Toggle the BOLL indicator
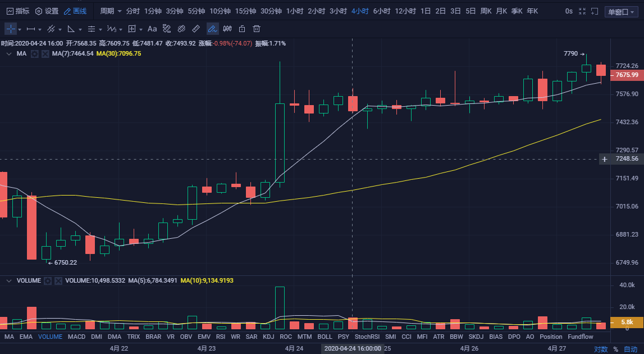This screenshot has width=644, height=354. (x=325, y=337)
